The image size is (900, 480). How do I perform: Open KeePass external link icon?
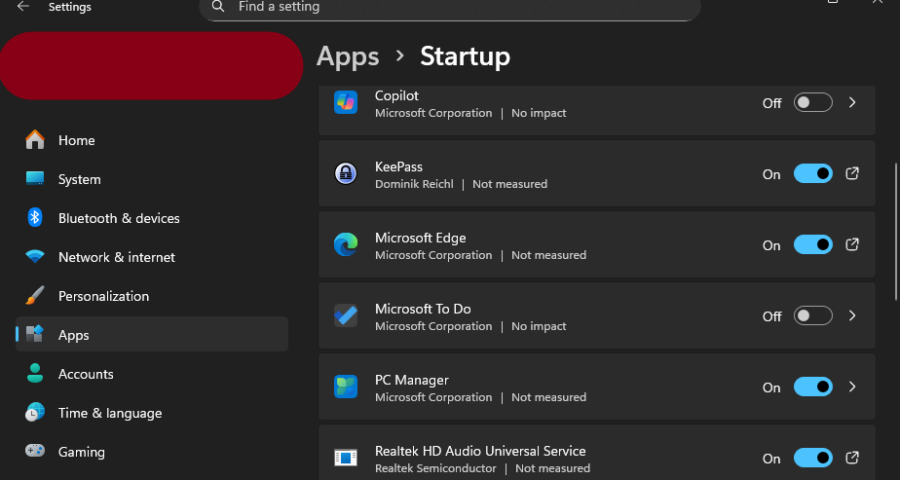[x=852, y=173]
